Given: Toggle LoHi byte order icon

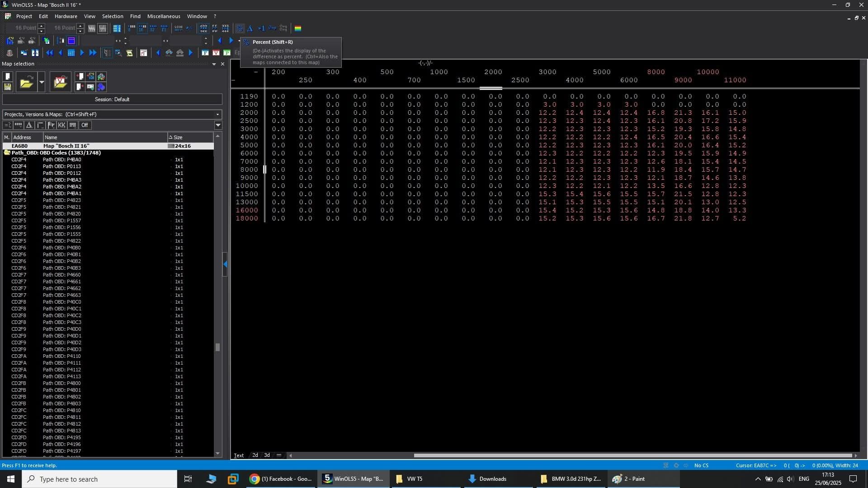Looking at the screenshot, I should [179, 28].
